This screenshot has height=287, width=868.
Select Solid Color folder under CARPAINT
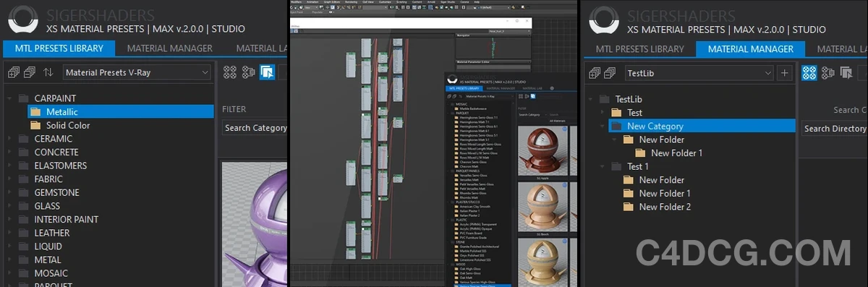pyautogui.click(x=67, y=125)
